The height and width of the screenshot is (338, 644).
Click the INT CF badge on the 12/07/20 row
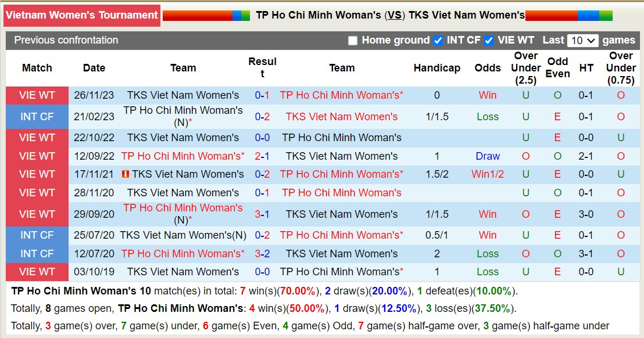(36, 254)
